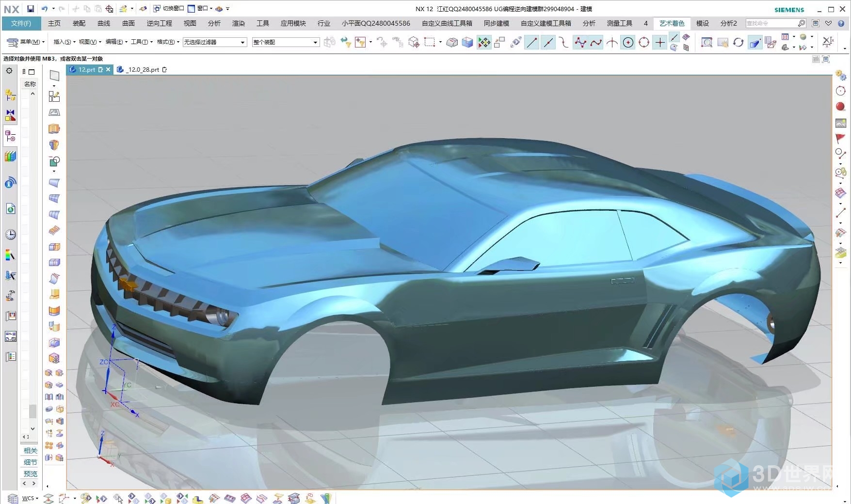Click the navigator scroll down arrow
The image size is (851, 504).
(32, 429)
